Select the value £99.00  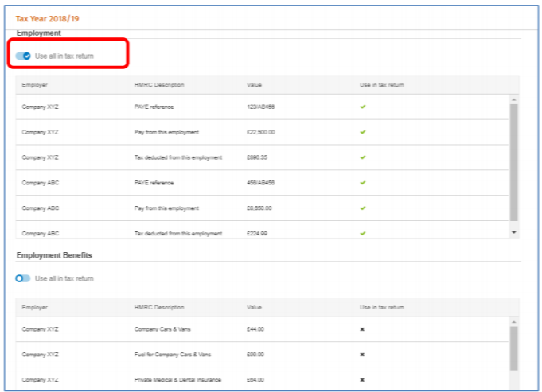tap(255, 355)
